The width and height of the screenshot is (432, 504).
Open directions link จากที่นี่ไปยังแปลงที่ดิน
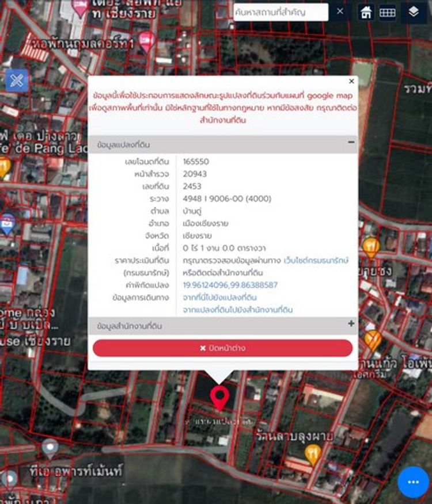click(x=219, y=297)
